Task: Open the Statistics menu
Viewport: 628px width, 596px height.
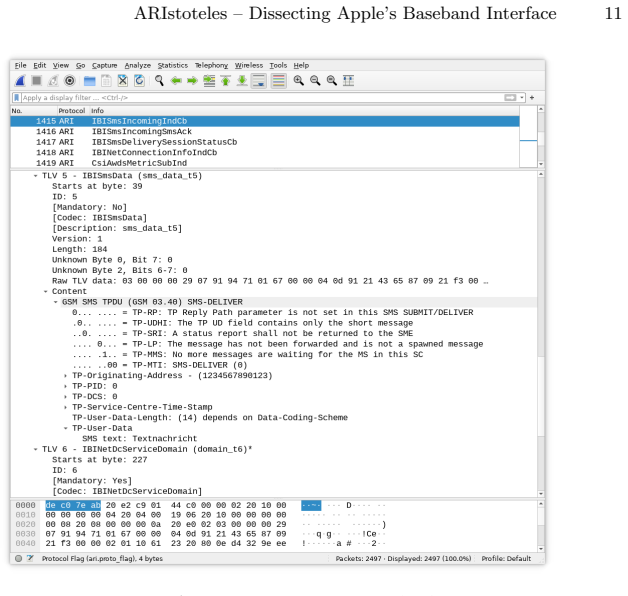Action: 173,65
